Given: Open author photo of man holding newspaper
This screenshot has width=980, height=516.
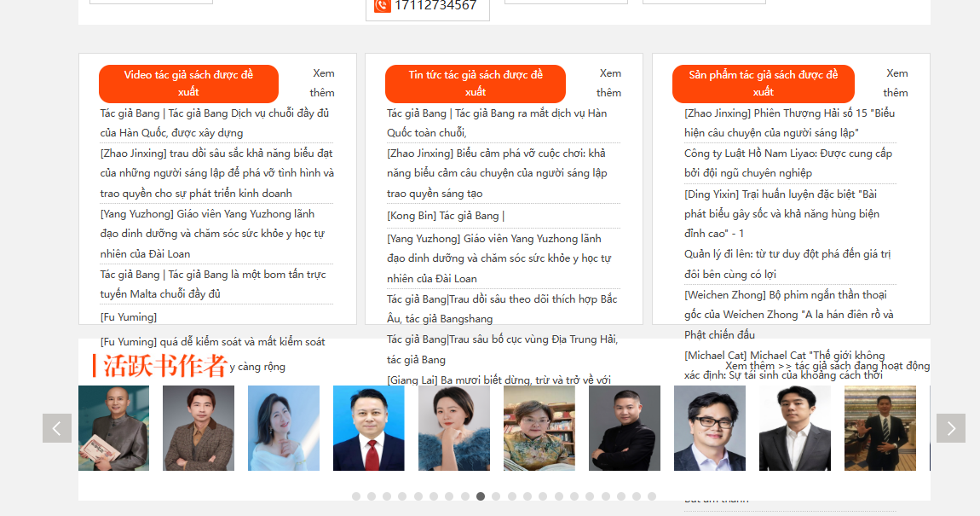Looking at the screenshot, I should pyautogui.click(x=113, y=428).
